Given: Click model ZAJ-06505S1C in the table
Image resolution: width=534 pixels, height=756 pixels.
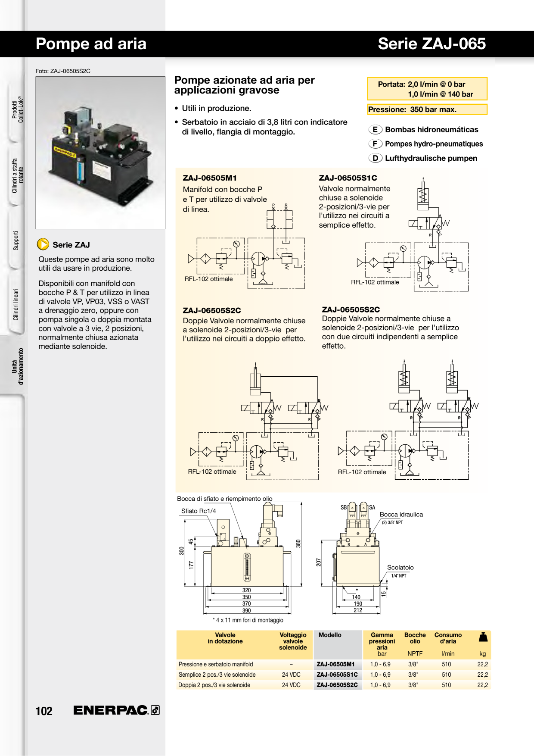Looking at the screenshot, I should pyautogui.click(x=337, y=675).
